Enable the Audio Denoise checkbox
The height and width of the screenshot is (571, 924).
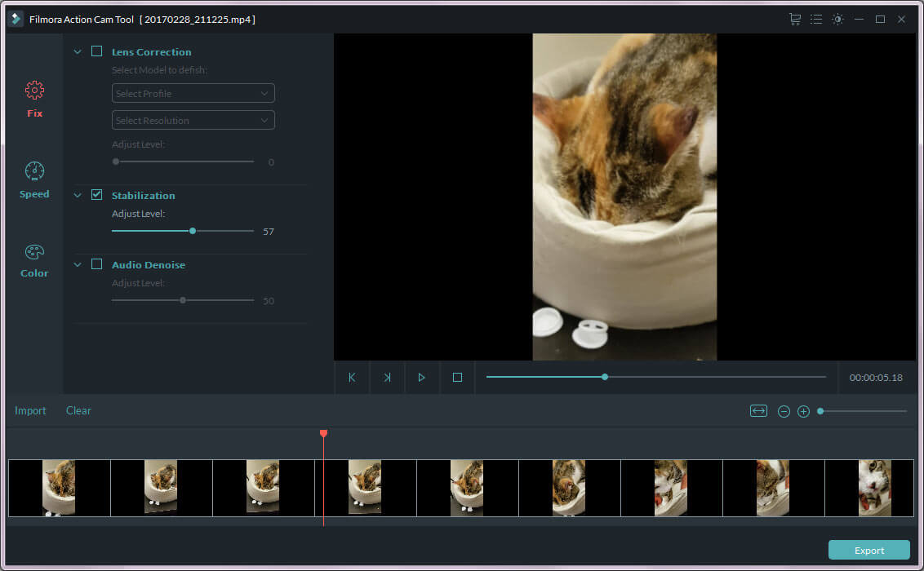[x=97, y=264]
